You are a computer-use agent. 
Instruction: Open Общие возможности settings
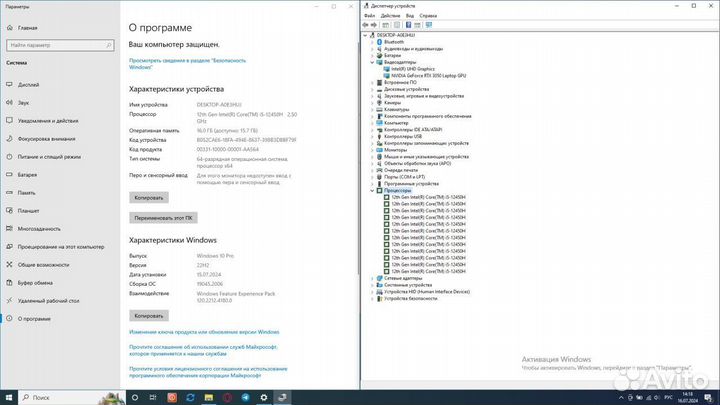coord(43,265)
